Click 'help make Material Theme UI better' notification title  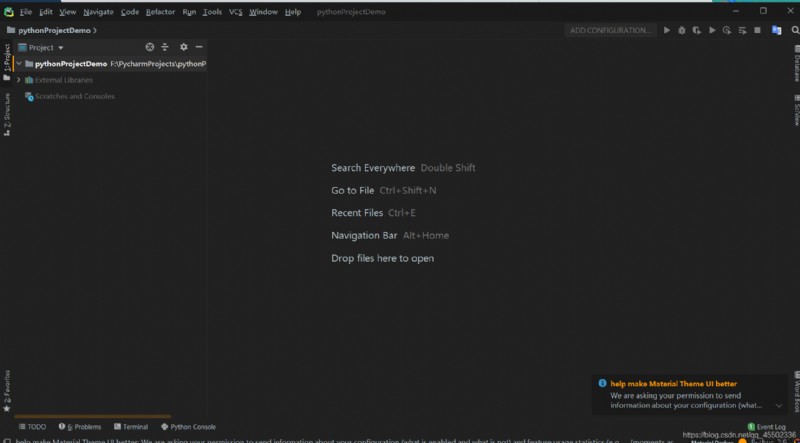pos(673,383)
